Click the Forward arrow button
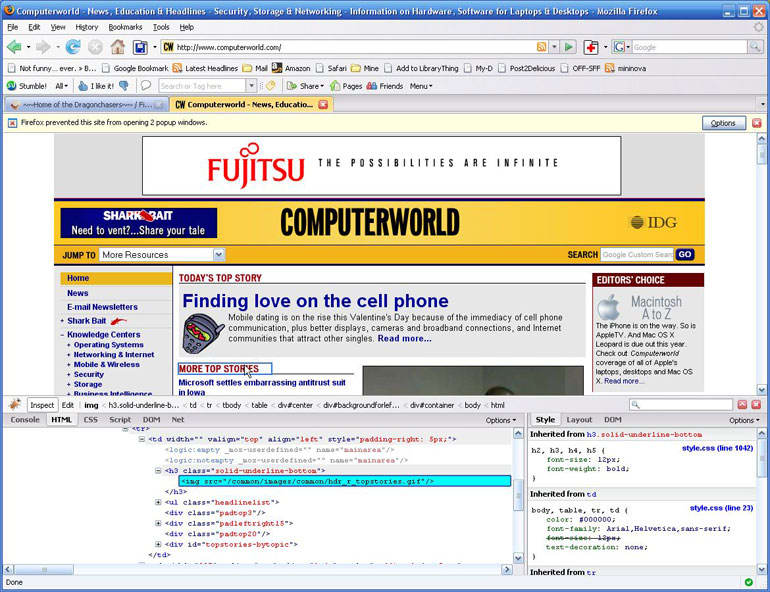Viewport: 770px width, 592px height. [43, 47]
